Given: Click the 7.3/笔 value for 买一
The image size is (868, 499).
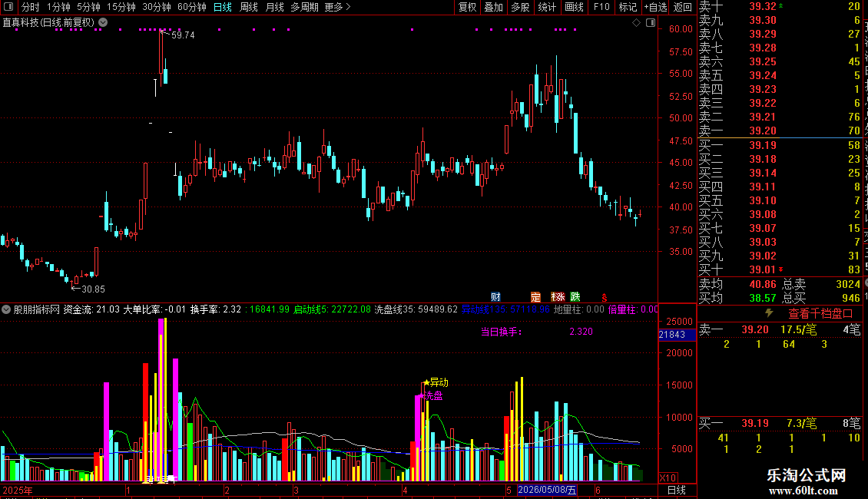Looking at the screenshot, I should click(x=802, y=423).
